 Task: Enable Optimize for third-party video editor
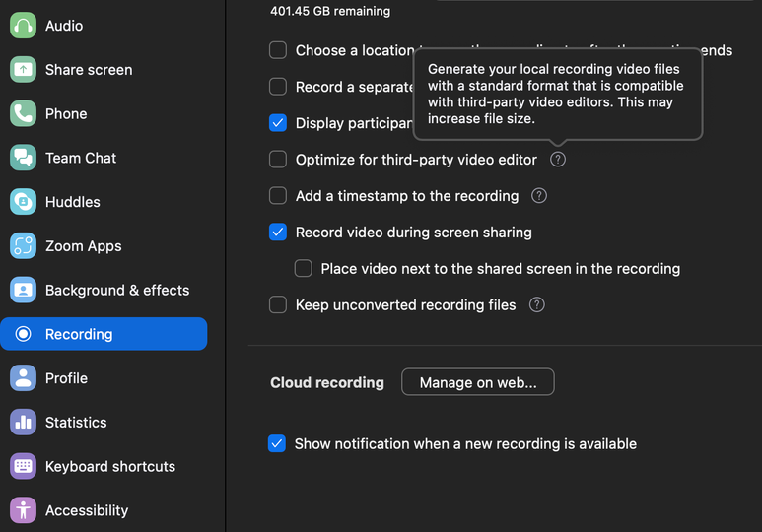point(278,160)
